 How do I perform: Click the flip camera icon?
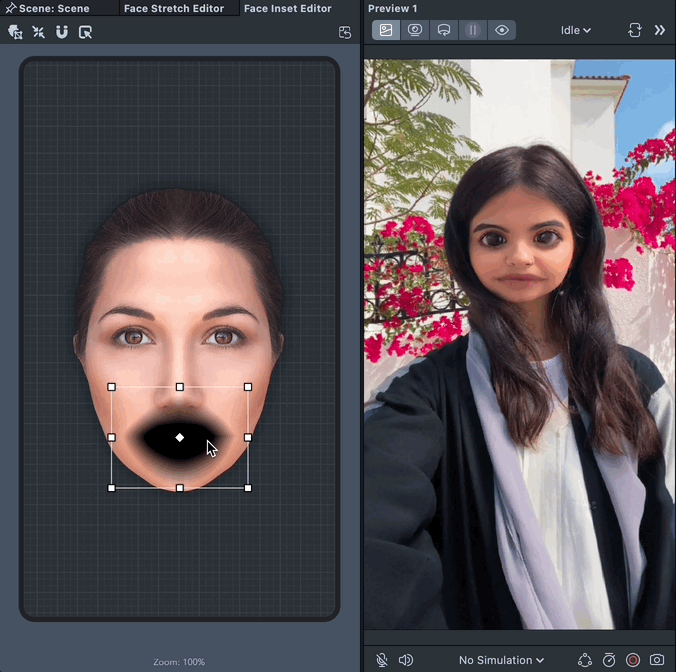pos(634,30)
